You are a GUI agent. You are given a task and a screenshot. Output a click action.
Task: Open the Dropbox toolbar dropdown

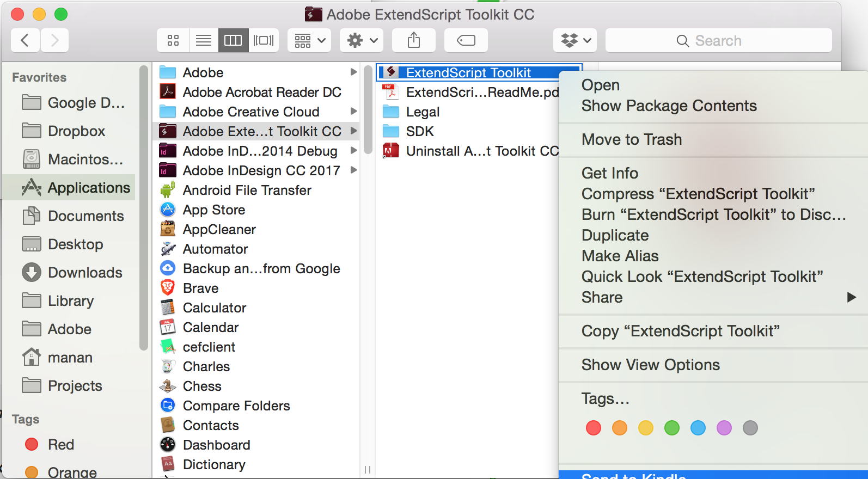(x=575, y=40)
